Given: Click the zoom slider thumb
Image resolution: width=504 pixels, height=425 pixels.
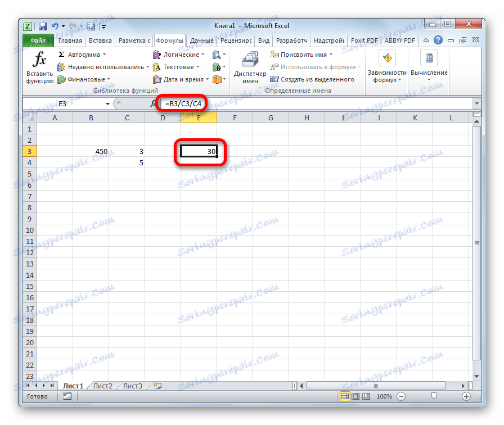Looking at the screenshot, I should [x=434, y=396].
